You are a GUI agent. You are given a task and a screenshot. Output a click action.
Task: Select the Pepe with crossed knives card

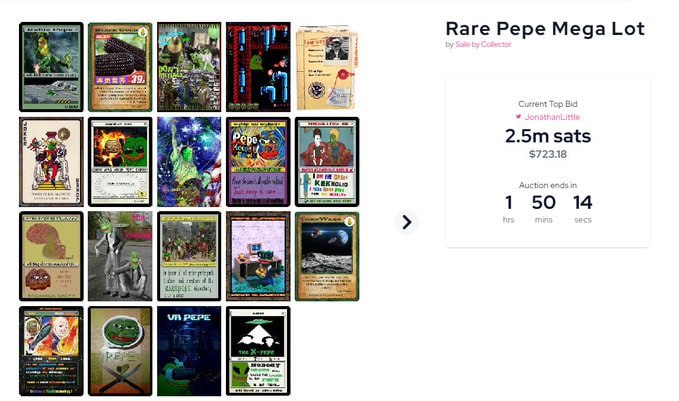(120, 351)
